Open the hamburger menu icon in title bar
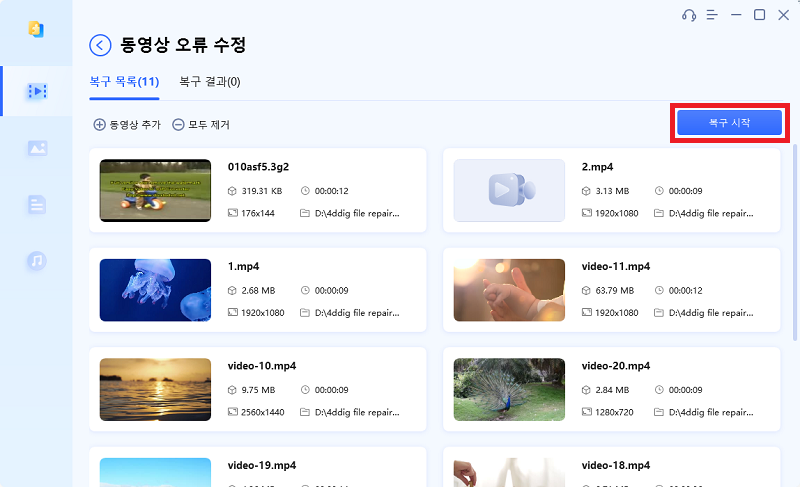 point(712,15)
